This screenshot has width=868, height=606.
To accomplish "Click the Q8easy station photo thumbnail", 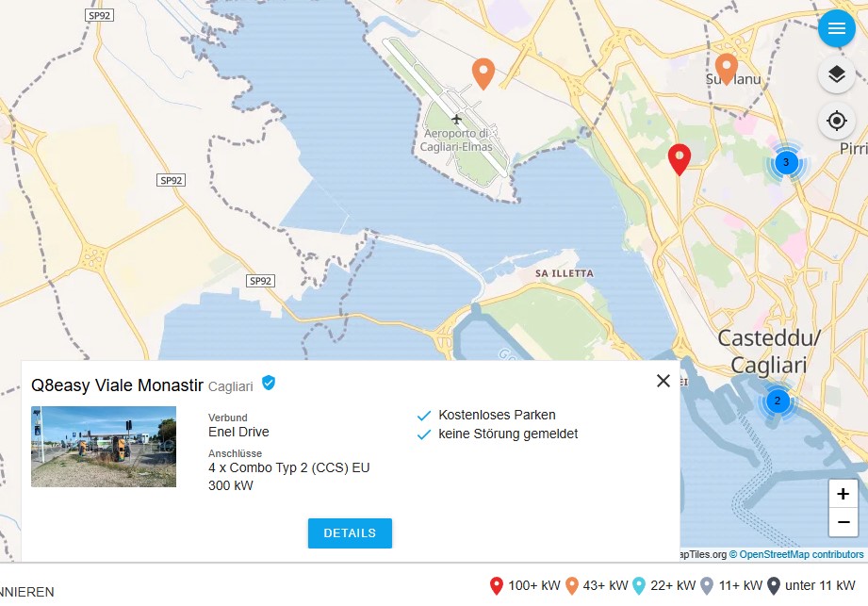I will pos(104,446).
